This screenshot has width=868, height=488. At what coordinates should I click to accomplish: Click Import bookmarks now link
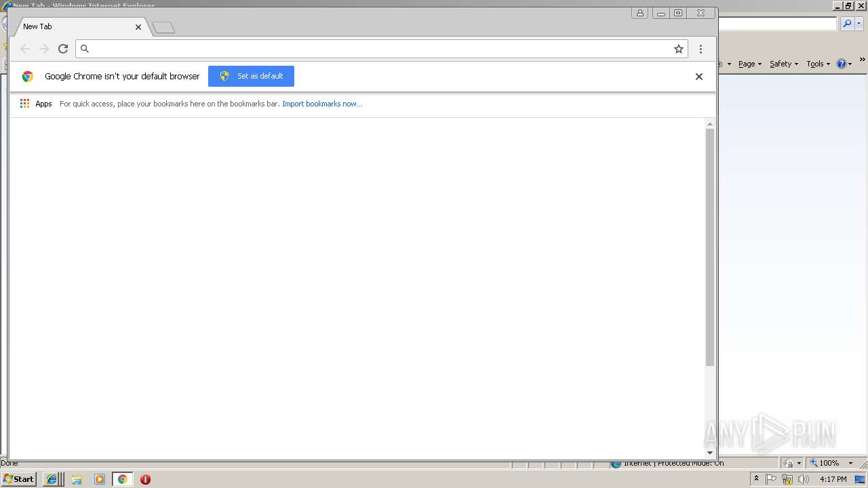[322, 104]
